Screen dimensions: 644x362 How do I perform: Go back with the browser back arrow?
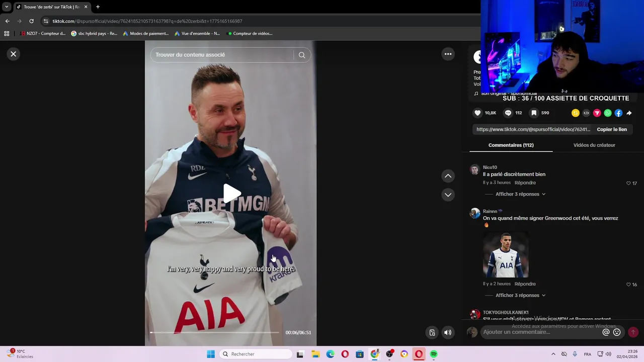point(7,21)
